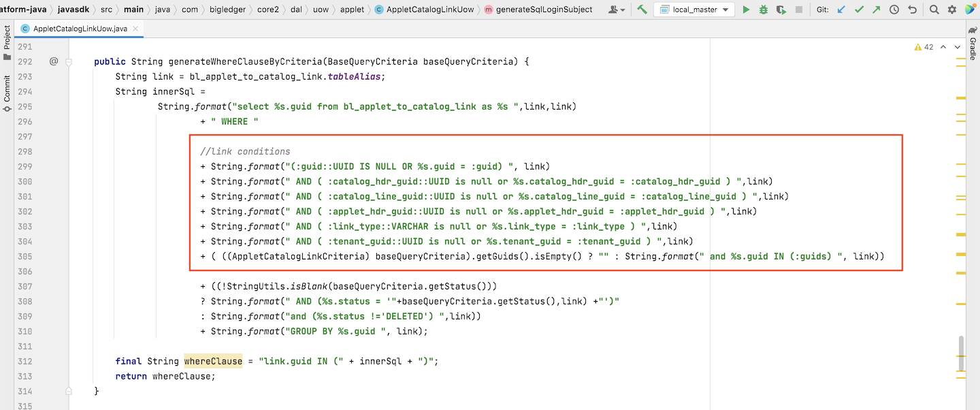
Task: Run with Coverage icon
Action: coord(781,10)
